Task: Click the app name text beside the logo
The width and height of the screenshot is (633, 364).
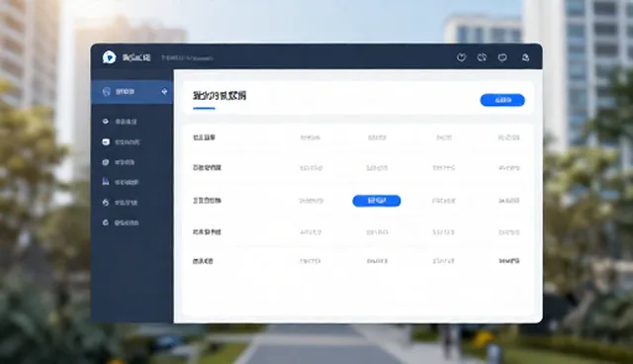Action: pyautogui.click(x=136, y=57)
